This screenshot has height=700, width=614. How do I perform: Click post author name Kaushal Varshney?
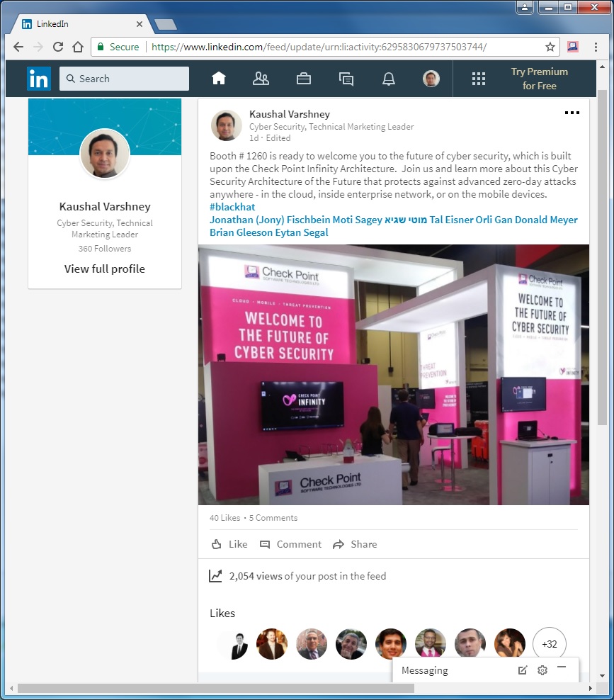click(289, 114)
